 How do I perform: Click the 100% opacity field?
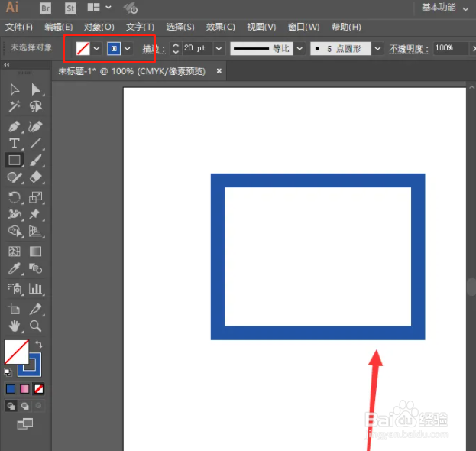coord(450,48)
